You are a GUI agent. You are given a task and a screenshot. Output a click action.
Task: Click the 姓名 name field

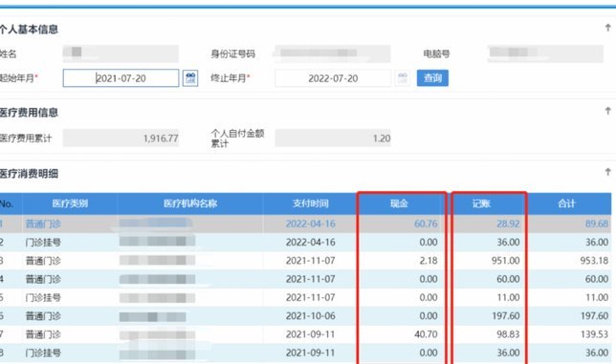coord(121,54)
